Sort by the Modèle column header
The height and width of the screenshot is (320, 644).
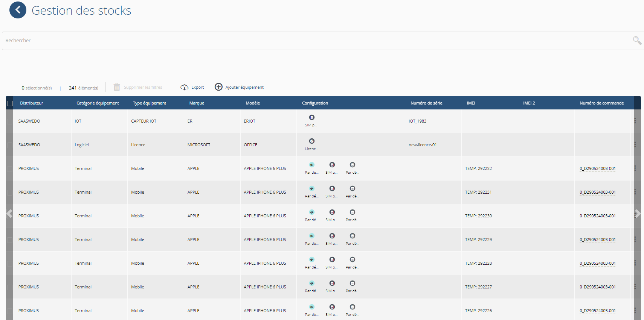coord(253,103)
